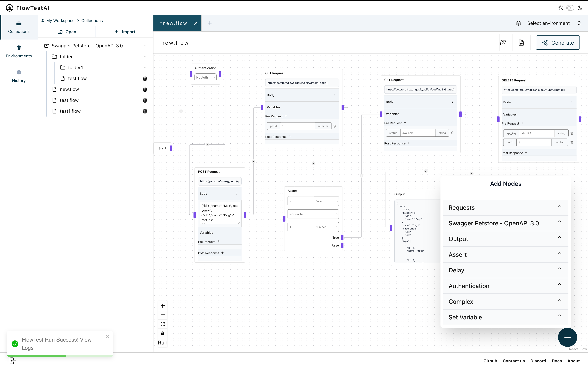
Task: Add Pre Request variable in petId GET Request
Action: coord(286,116)
